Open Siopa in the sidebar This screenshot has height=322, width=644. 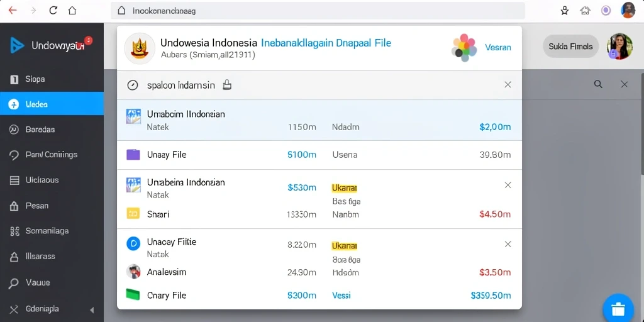click(52, 79)
